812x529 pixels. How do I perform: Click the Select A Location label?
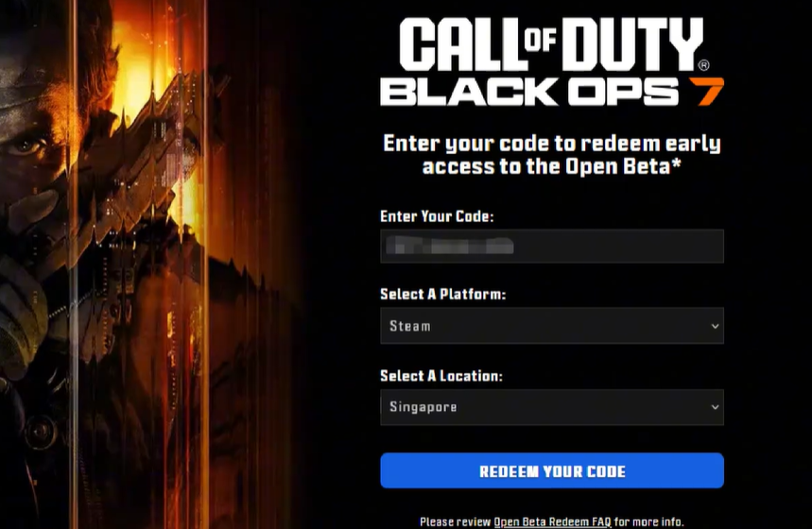click(x=441, y=376)
